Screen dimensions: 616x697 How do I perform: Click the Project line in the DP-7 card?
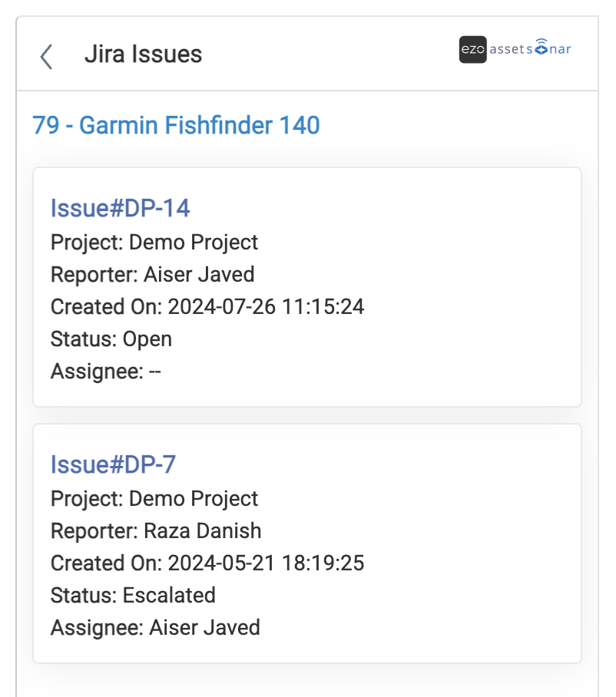(154, 499)
